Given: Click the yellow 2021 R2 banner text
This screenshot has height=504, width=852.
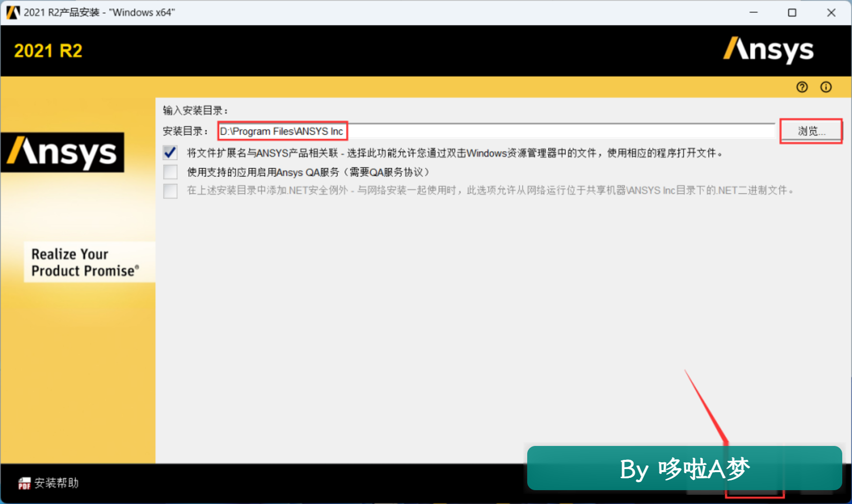Looking at the screenshot, I should tap(48, 51).
